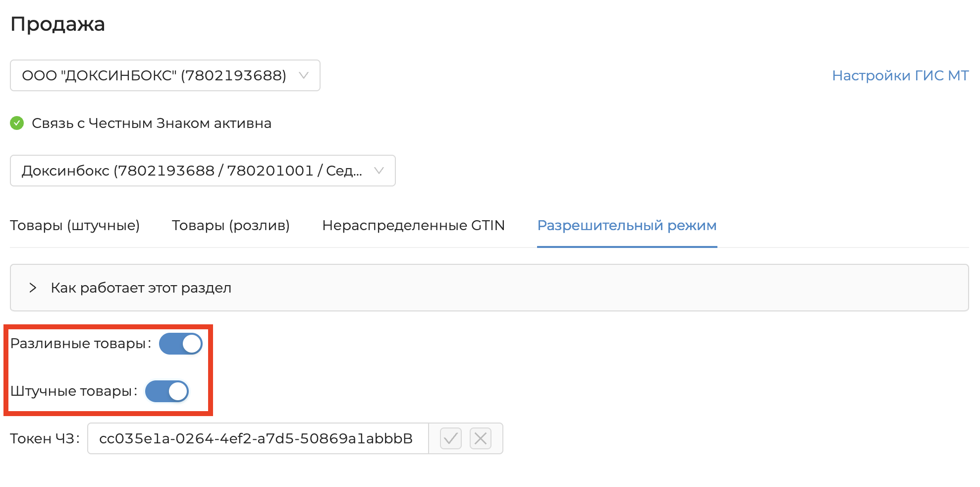The width and height of the screenshot is (980, 487).
Task: Toggle the Разливные товары switch
Action: pos(180,344)
